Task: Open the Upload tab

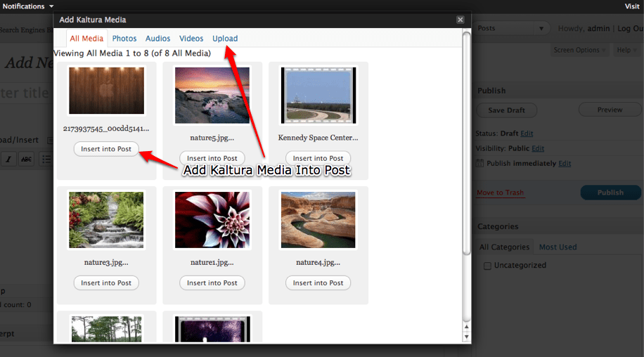Action: point(225,39)
